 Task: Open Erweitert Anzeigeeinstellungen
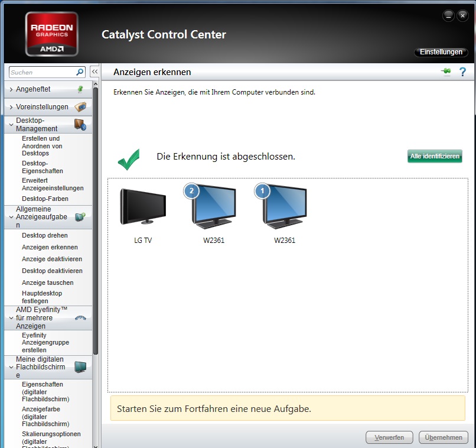pyautogui.click(x=53, y=184)
